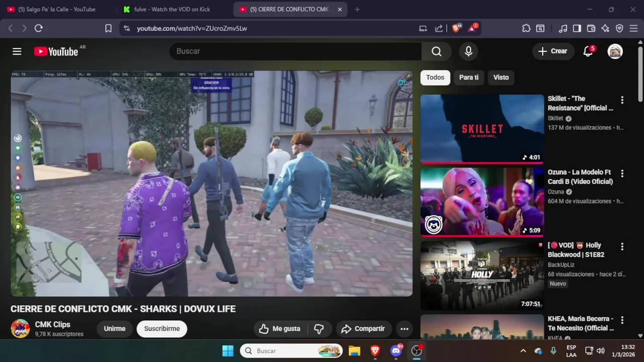The image size is (644, 362).
Task: Open Discord from the taskbar
Action: click(x=396, y=350)
